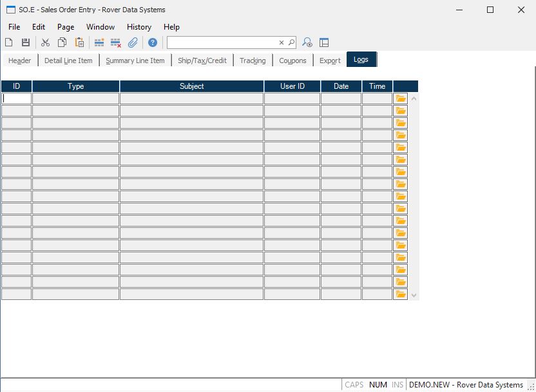Click the first ID field in grid
Image resolution: width=536 pixels, height=392 pixels.
pyautogui.click(x=17, y=98)
